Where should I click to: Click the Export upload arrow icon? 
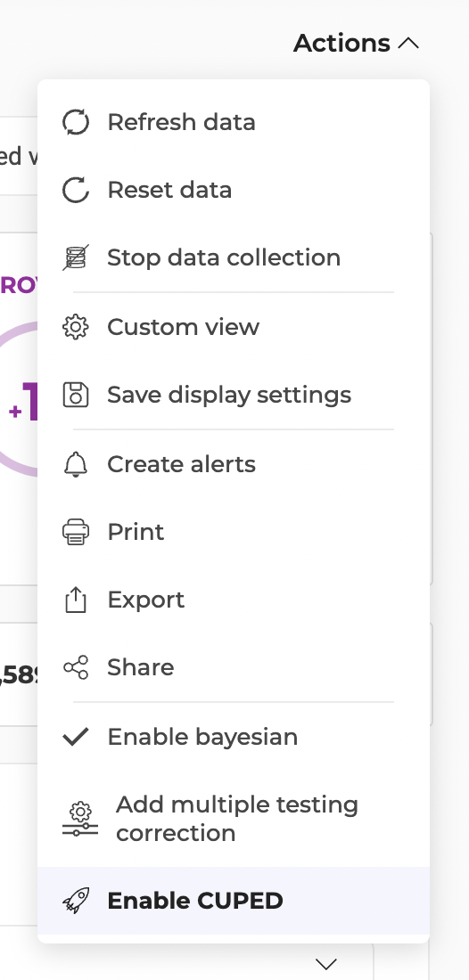tap(76, 600)
